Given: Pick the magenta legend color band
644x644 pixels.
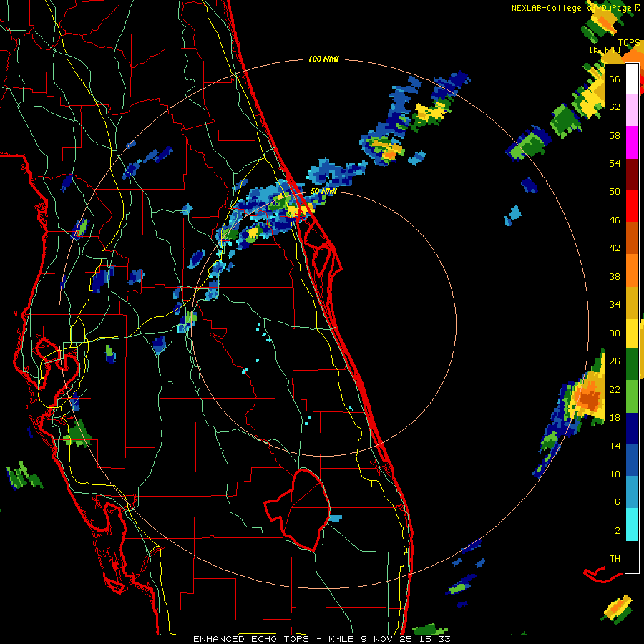Looking at the screenshot, I should [x=632, y=142].
